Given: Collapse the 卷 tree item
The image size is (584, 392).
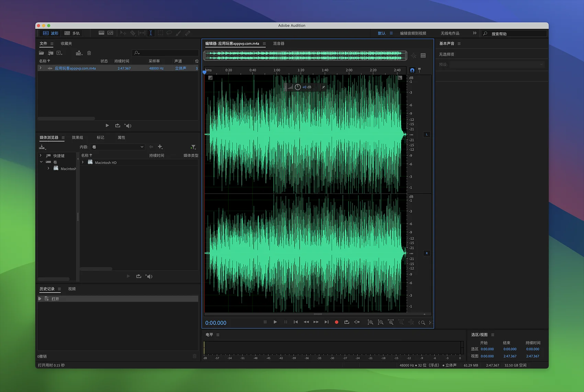Looking at the screenshot, I should [x=41, y=162].
